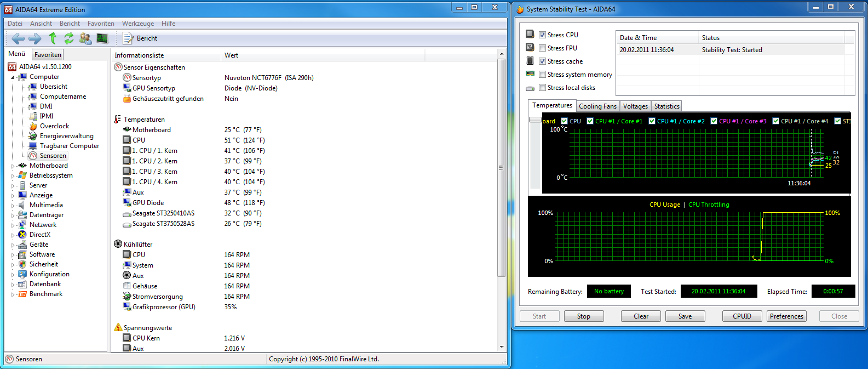Click the Temperaturen thermometer icon

coord(118,119)
